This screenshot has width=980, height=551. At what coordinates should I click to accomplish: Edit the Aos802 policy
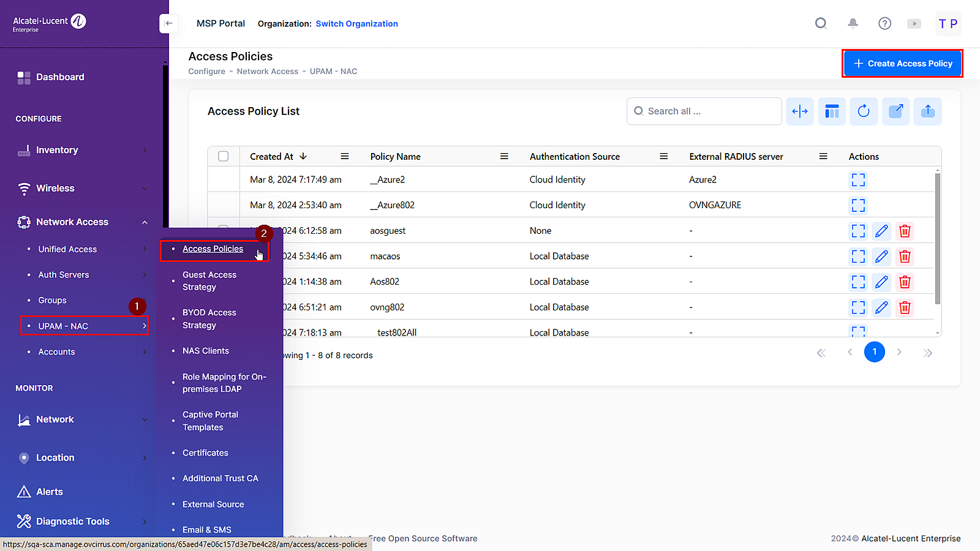(881, 282)
